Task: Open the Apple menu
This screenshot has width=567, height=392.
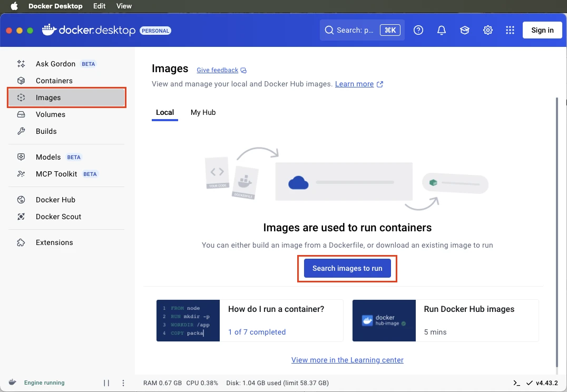Action: pyautogui.click(x=14, y=6)
